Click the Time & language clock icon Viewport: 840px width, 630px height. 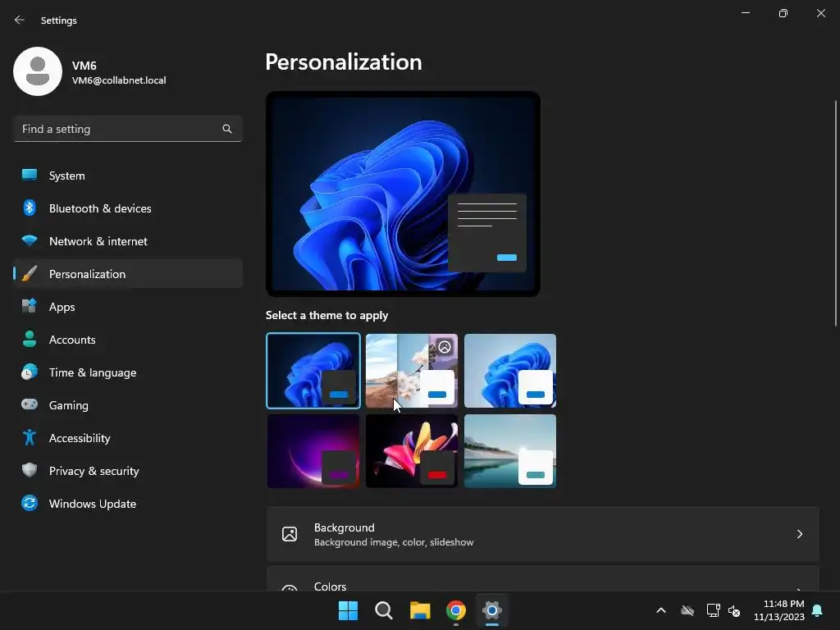30,372
